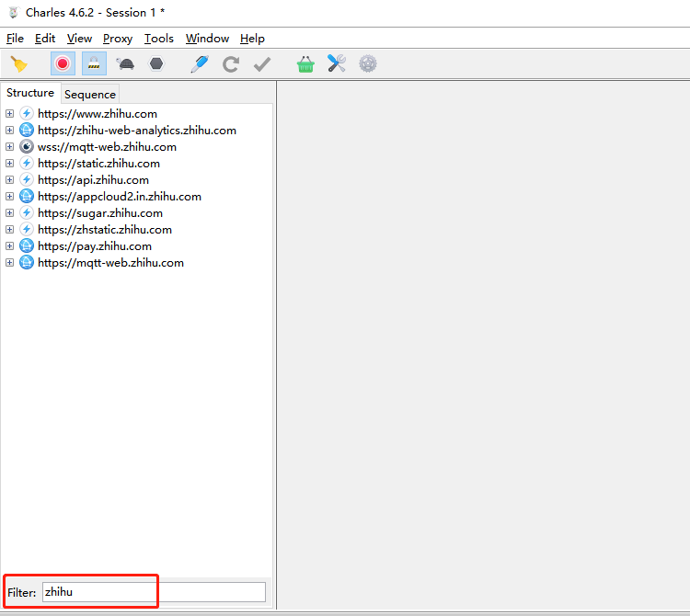The width and height of the screenshot is (690, 616).
Task: Open Settings gear icon in toolbar
Action: point(368,63)
